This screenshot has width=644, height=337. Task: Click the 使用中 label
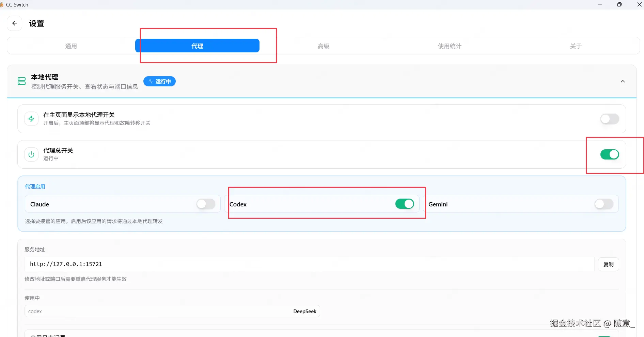click(32, 298)
